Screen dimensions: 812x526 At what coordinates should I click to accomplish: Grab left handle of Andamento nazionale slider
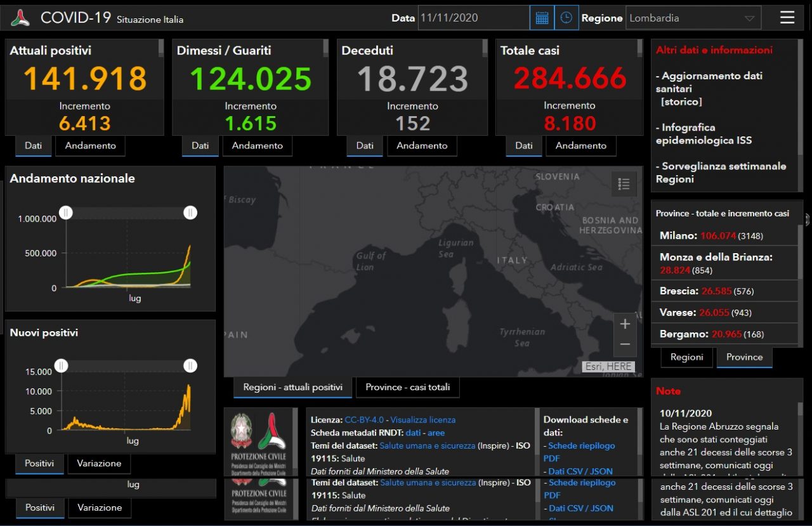point(66,213)
